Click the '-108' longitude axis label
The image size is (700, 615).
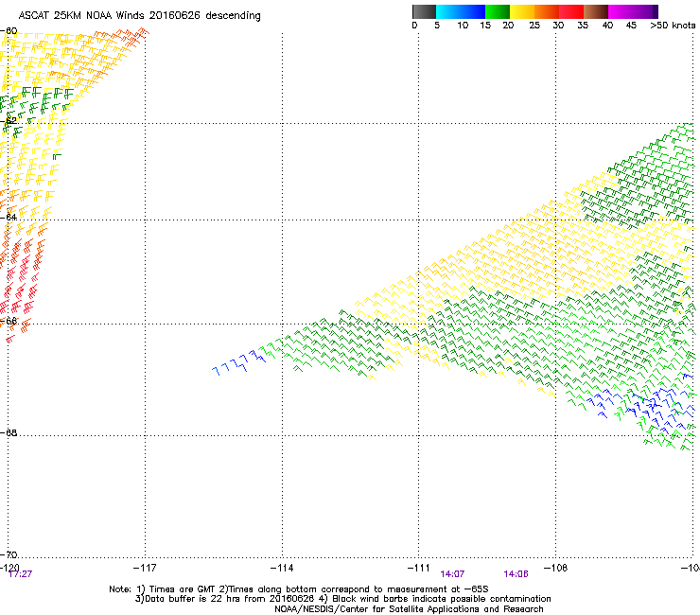556,568
